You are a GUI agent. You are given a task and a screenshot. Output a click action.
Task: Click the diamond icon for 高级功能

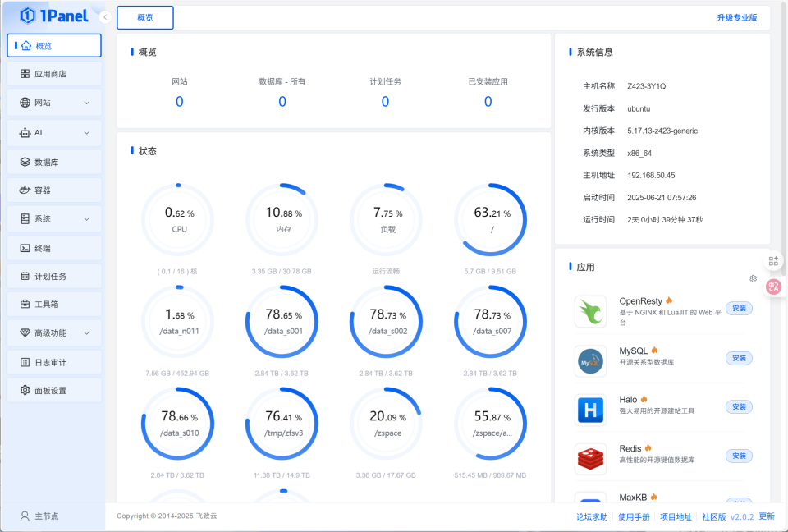[x=25, y=332]
